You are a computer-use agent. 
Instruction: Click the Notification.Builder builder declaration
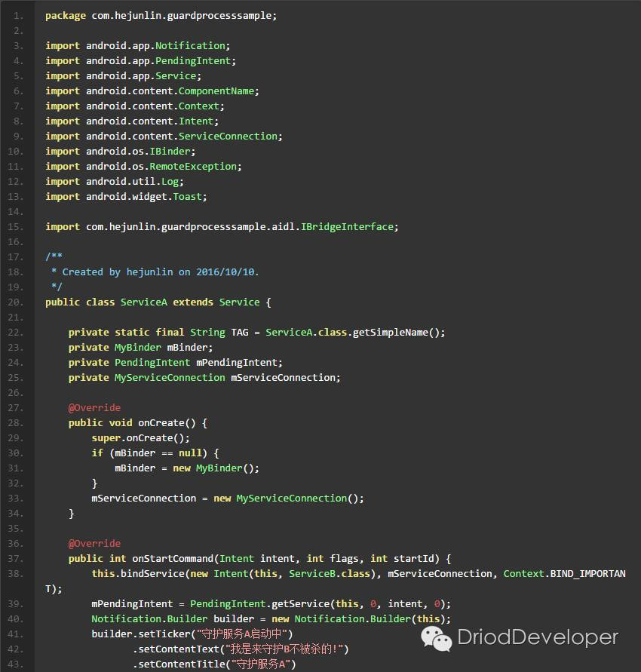pos(271,619)
